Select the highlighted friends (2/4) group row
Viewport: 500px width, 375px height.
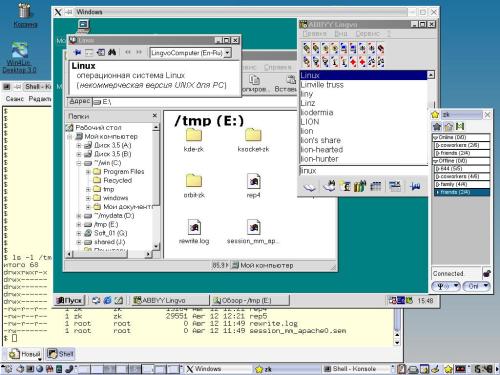coord(462,192)
